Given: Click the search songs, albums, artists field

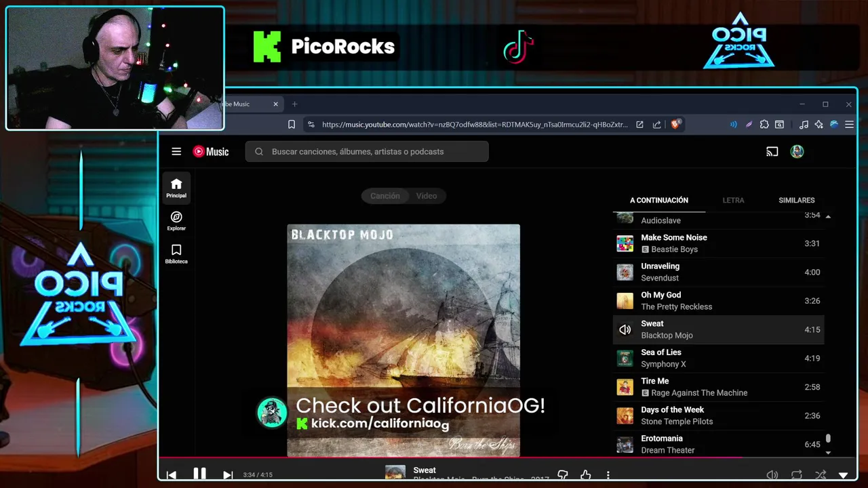Looking at the screenshot, I should click(x=367, y=152).
